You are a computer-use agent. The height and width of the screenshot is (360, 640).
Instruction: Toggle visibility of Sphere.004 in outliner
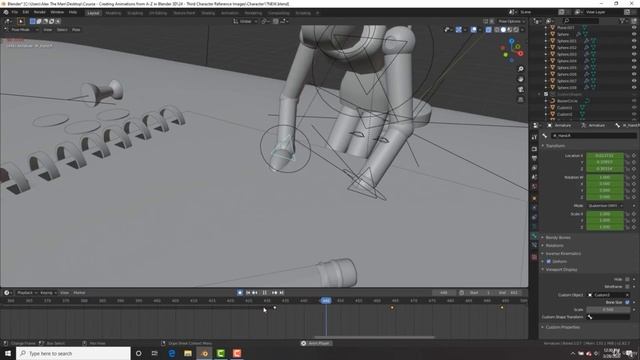(x=634, y=61)
